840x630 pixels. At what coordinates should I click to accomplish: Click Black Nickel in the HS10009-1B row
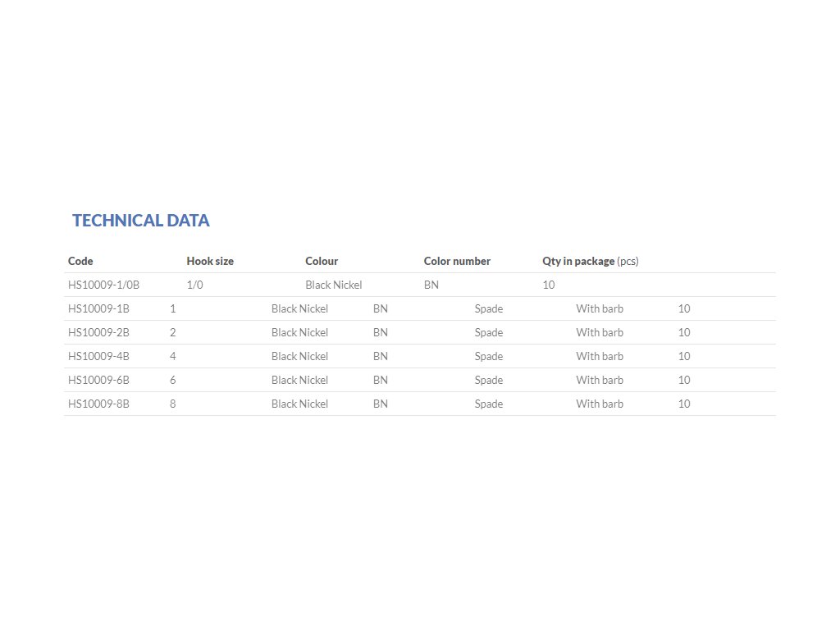click(x=299, y=308)
